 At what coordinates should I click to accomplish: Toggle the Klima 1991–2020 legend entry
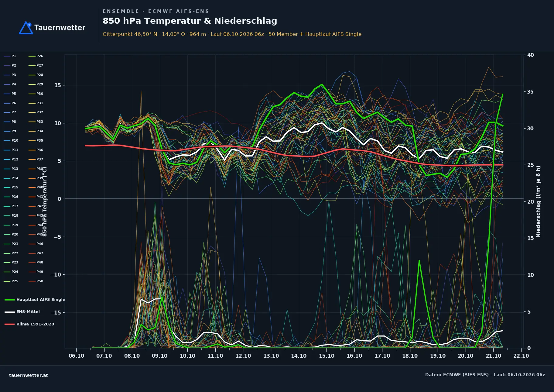tap(29, 324)
